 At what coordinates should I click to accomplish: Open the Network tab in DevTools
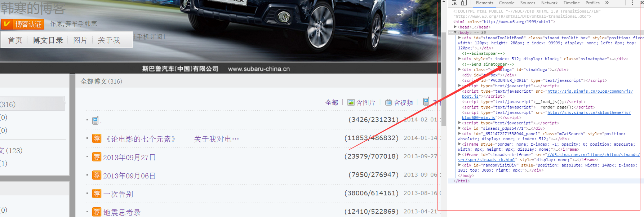pos(549,3)
